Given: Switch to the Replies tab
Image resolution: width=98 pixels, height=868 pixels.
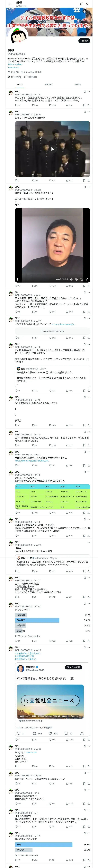Looking at the screenshot, I should point(49,85).
